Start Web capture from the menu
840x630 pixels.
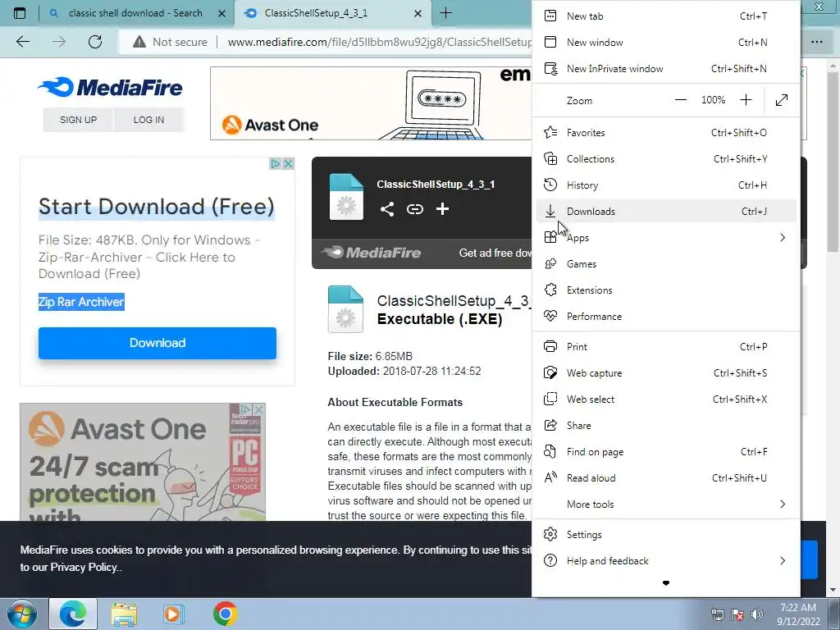(666, 373)
